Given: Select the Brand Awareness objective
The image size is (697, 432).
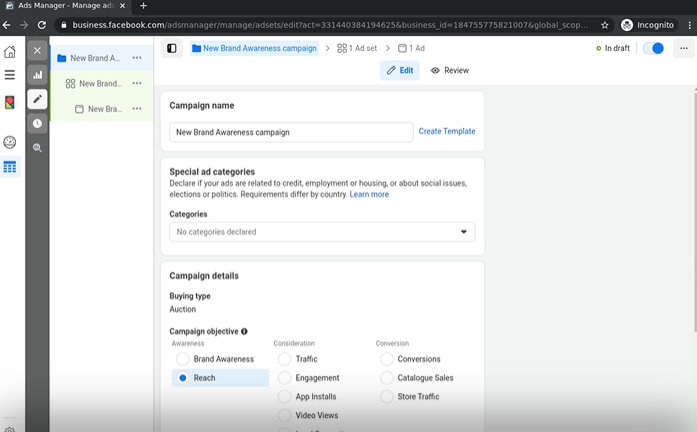Looking at the screenshot, I should tap(182, 359).
